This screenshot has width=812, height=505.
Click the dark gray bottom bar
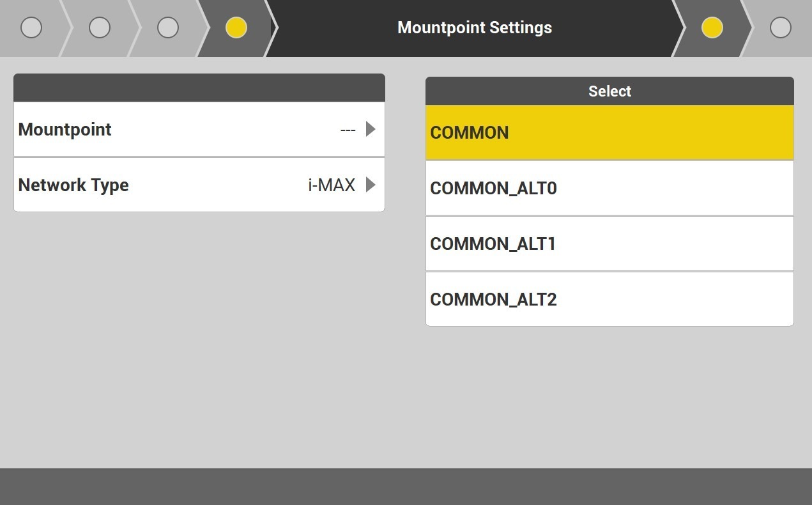pyautogui.click(x=406, y=486)
